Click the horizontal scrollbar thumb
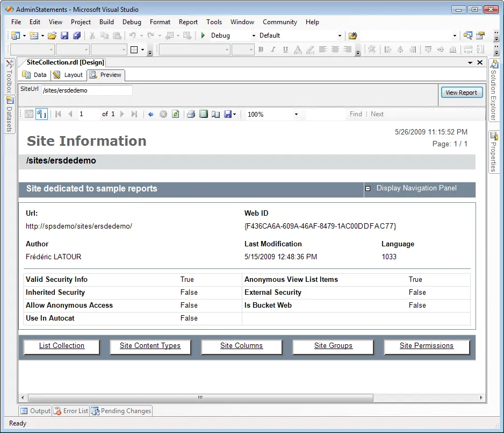This screenshot has height=433, width=504. point(200,398)
